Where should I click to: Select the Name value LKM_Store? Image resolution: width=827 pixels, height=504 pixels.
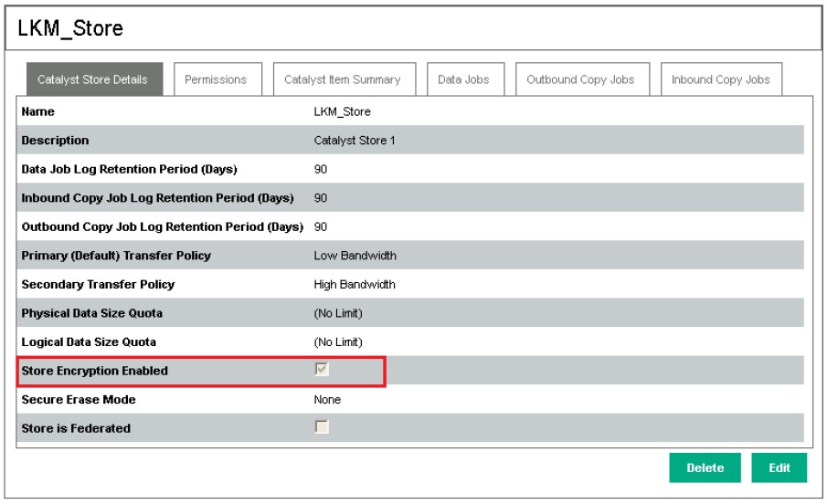coord(343,111)
